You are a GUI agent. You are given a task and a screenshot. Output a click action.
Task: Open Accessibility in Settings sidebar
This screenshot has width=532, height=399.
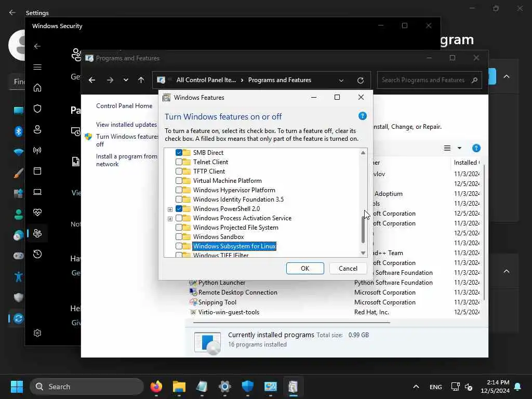[x=18, y=277]
